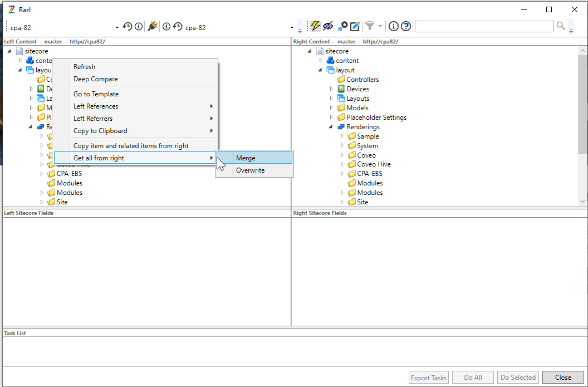Expand the Coveo Hive folder in right tree

pyautogui.click(x=343, y=164)
